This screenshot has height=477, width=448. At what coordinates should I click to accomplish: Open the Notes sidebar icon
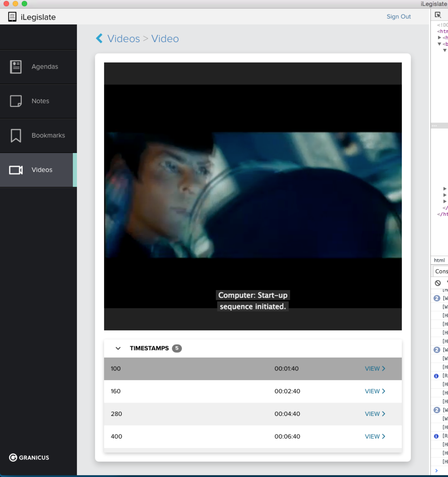click(x=16, y=101)
